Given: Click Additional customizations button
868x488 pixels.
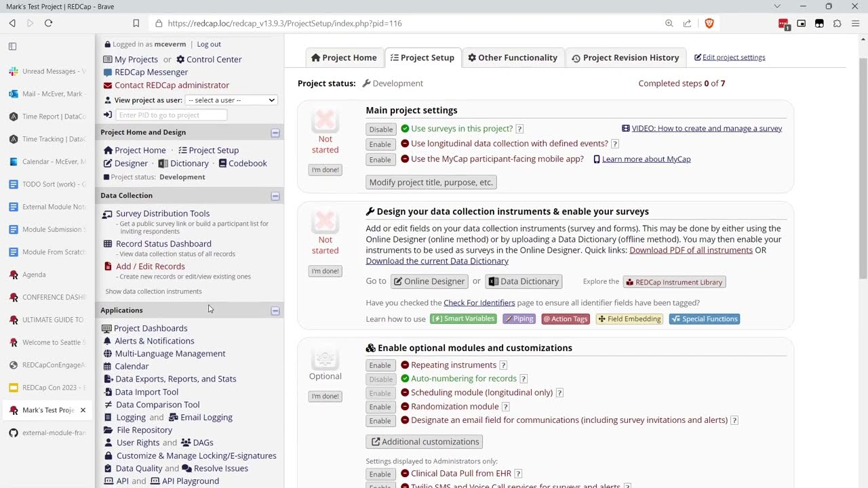Looking at the screenshot, I should 425,442.
